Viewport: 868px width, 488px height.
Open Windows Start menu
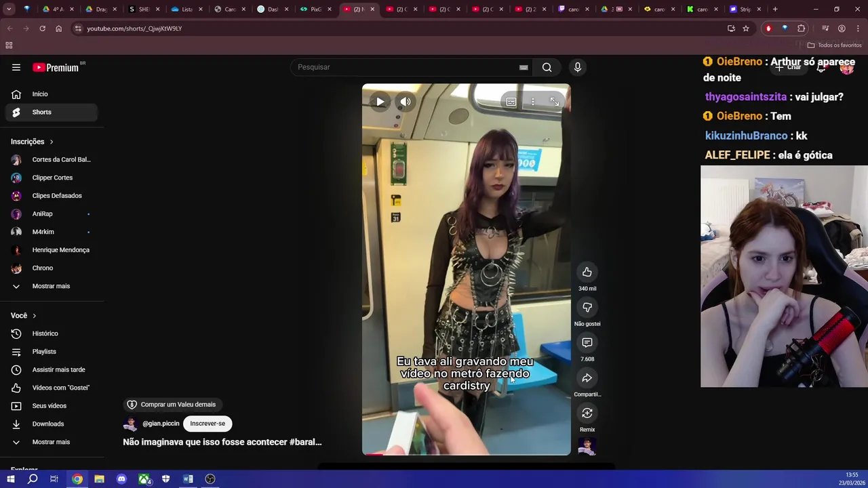(x=10, y=479)
